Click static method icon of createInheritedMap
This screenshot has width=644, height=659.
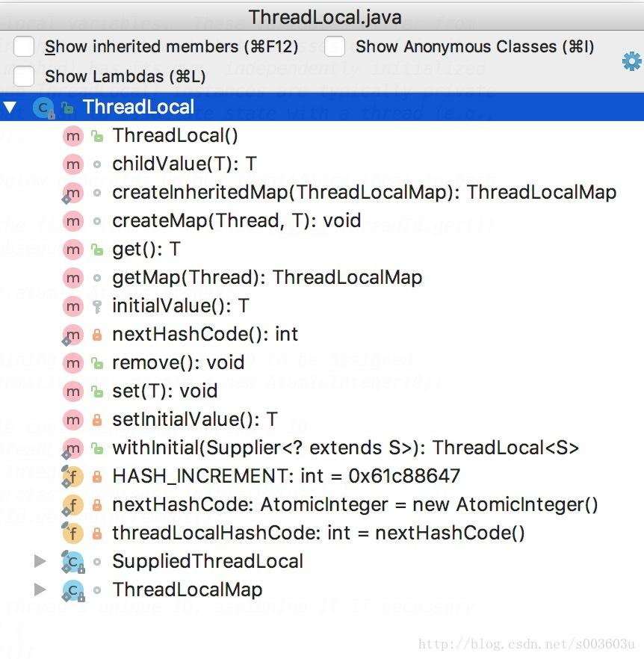[x=73, y=193]
